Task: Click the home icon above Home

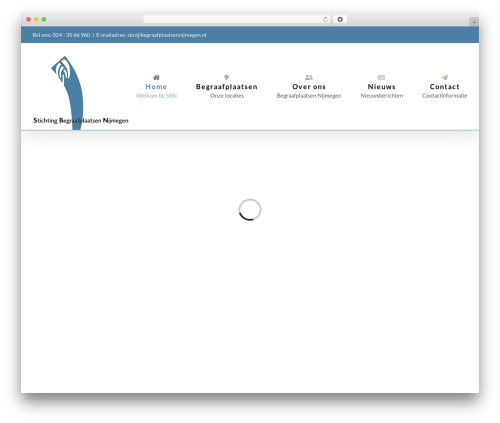Action: [156, 77]
